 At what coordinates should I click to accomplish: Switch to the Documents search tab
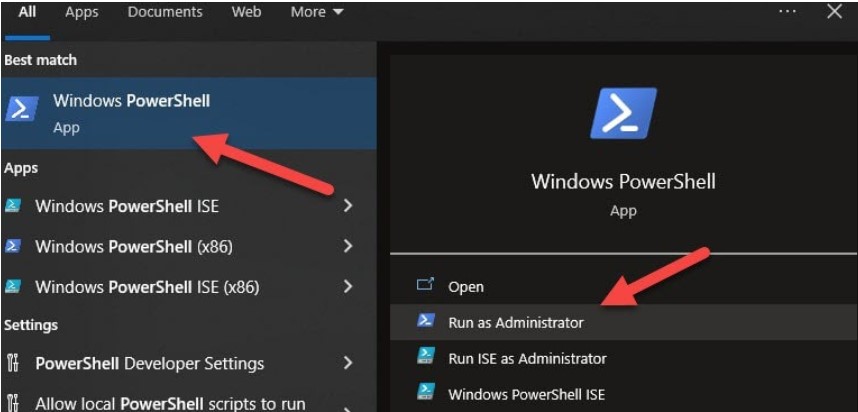pos(165,12)
